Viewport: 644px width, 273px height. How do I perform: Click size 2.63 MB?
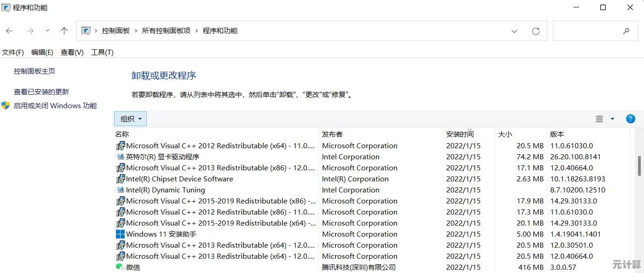[x=530, y=179]
